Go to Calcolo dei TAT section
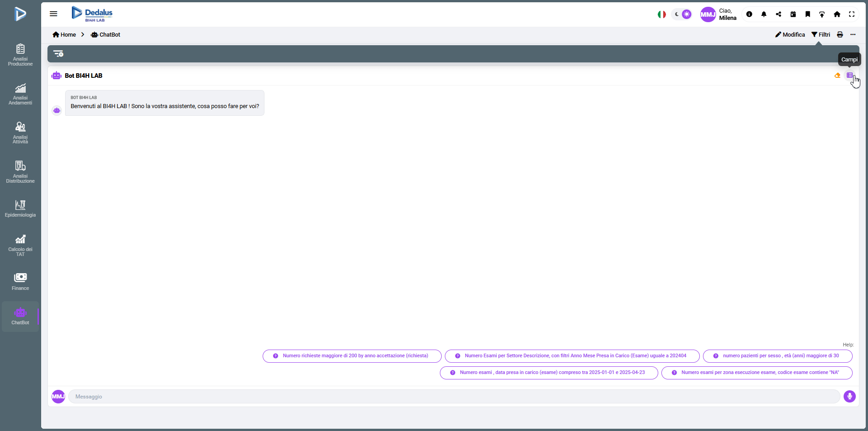This screenshot has height=431, width=868. click(20, 245)
